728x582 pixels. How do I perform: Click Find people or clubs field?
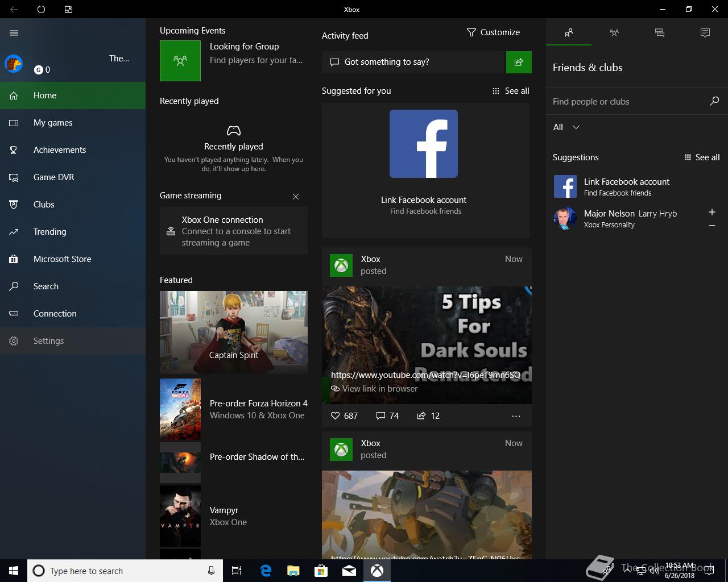626,102
